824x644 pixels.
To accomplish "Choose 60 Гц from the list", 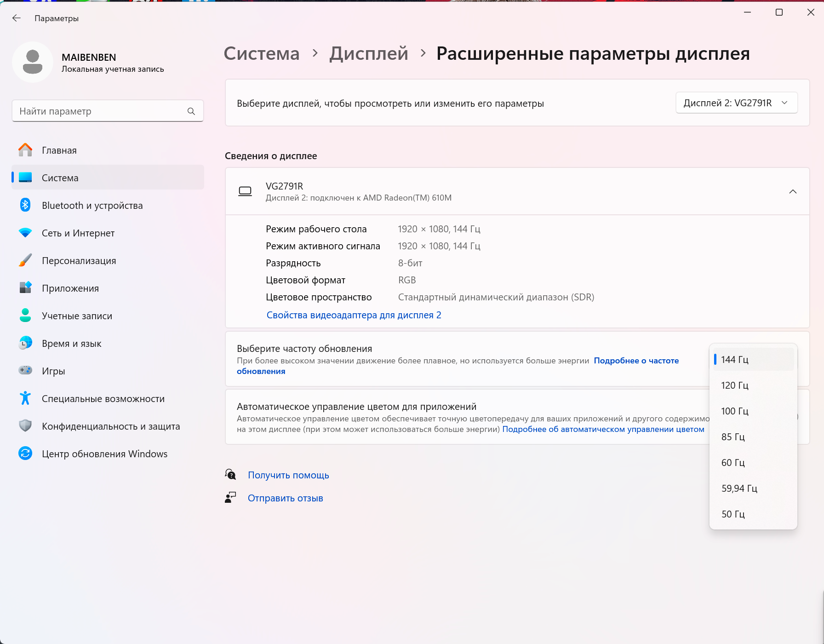I will coord(733,463).
